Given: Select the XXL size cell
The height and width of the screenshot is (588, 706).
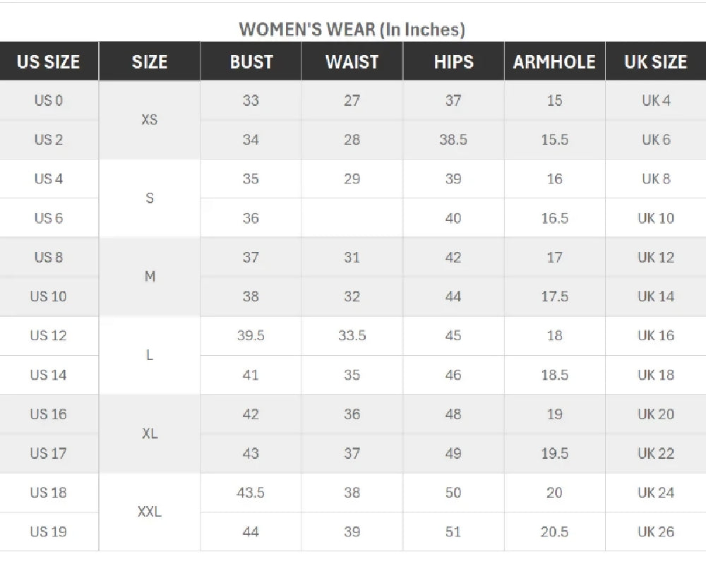Looking at the screenshot, I should pos(150,512).
